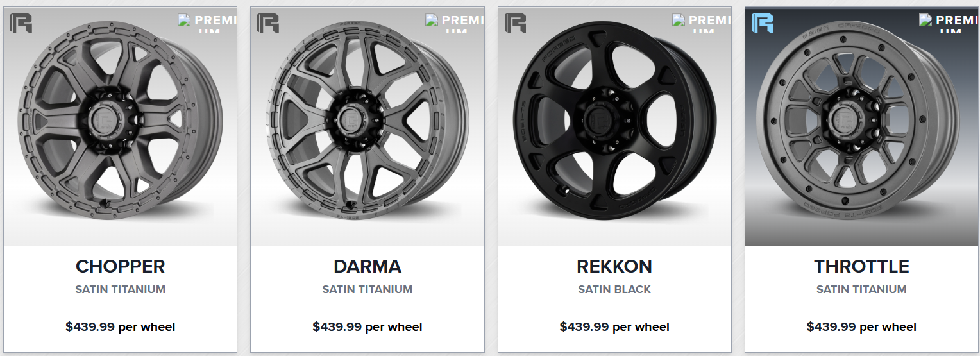
Task: Click the Rekkon $439.99 per wheel price
Action: tap(614, 327)
